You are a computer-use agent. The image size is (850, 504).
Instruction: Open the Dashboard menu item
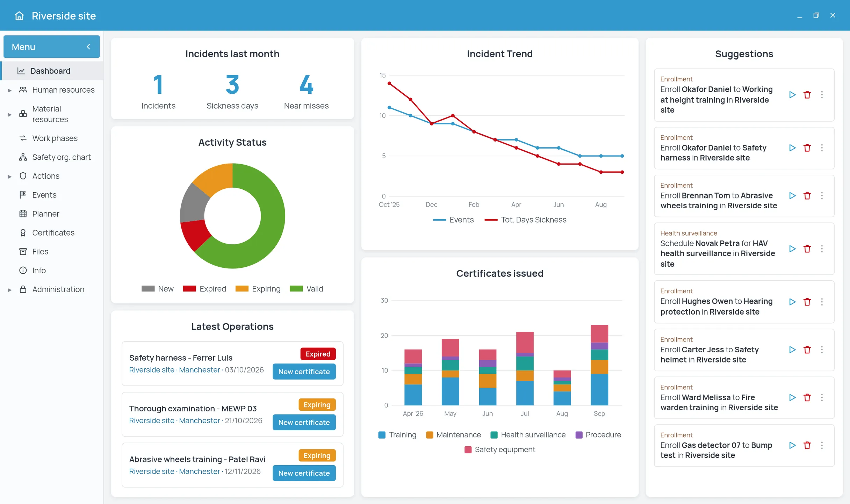click(52, 71)
